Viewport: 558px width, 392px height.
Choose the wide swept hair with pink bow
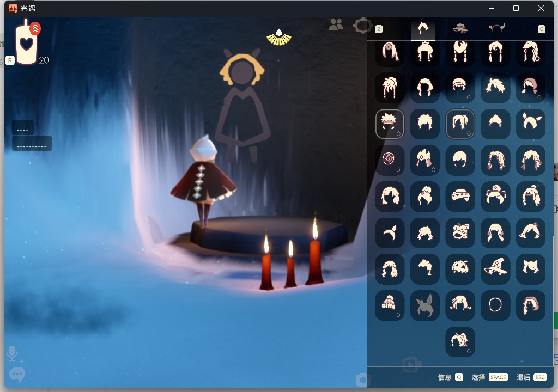tap(531, 232)
